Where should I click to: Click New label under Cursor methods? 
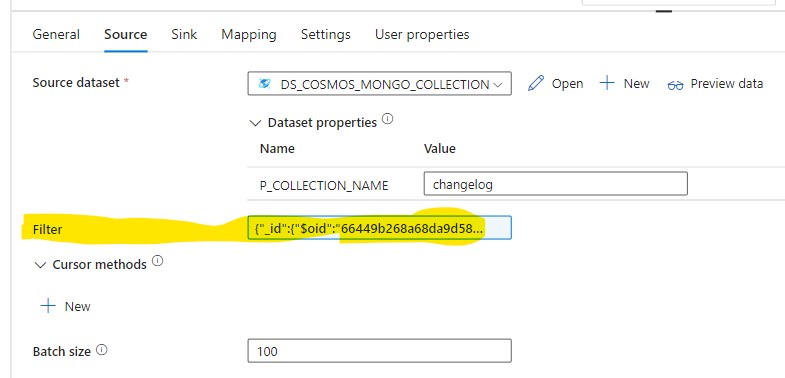tap(78, 306)
